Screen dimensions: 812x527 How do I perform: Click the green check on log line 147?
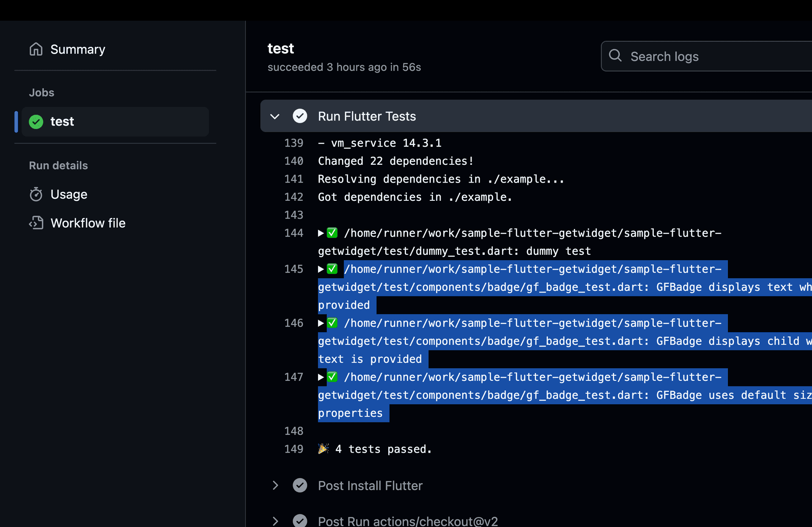point(332,377)
